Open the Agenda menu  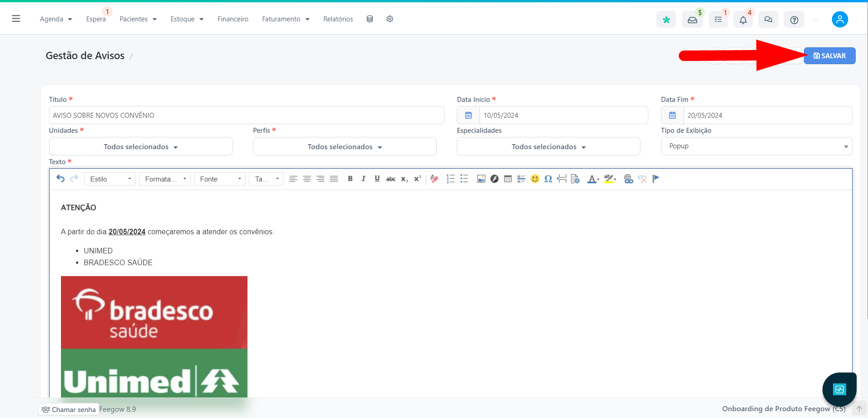pos(56,19)
